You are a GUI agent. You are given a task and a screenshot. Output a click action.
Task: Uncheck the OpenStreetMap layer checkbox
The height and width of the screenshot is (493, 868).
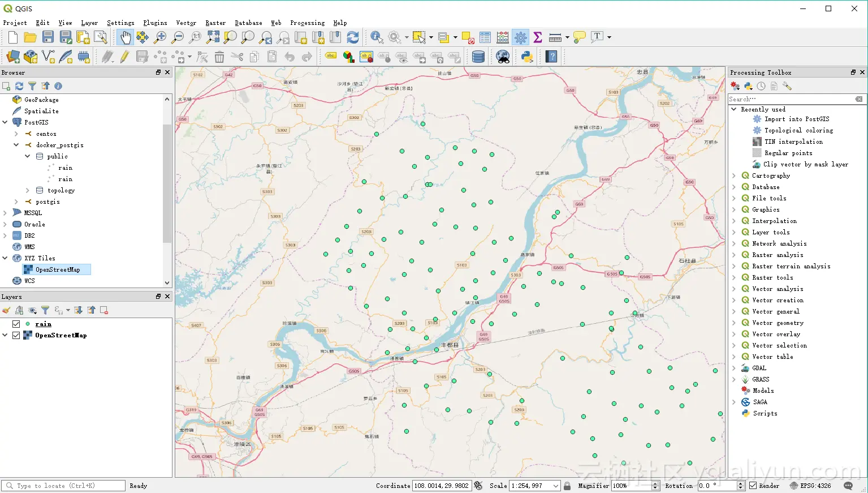pyautogui.click(x=16, y=335)
